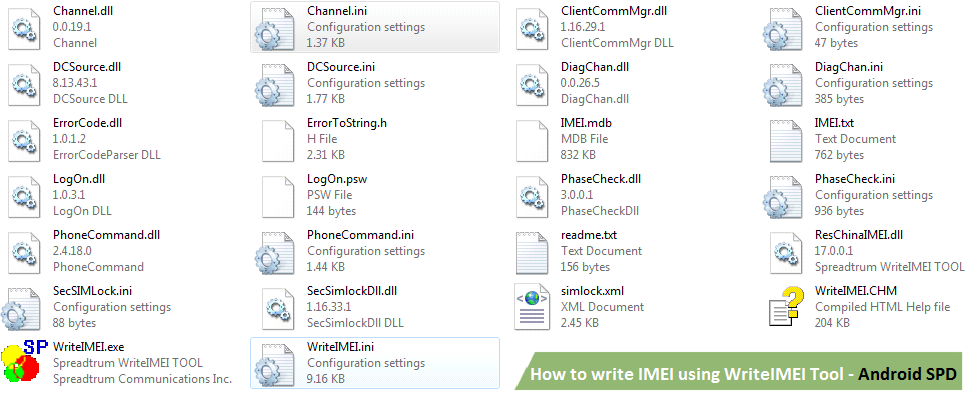Click the DiagChan.ini file icon
The image size is (968, 395).
coord(783,85)
